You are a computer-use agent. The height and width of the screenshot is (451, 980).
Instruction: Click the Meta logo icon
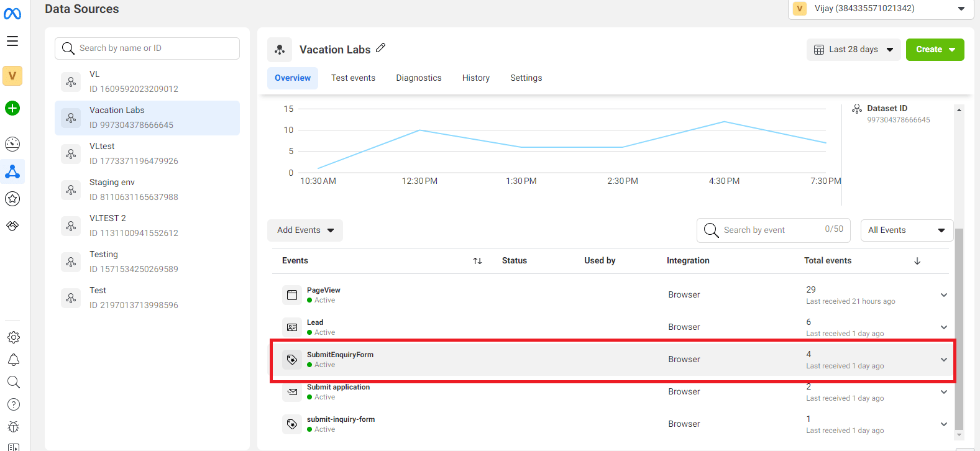(12, 13)
